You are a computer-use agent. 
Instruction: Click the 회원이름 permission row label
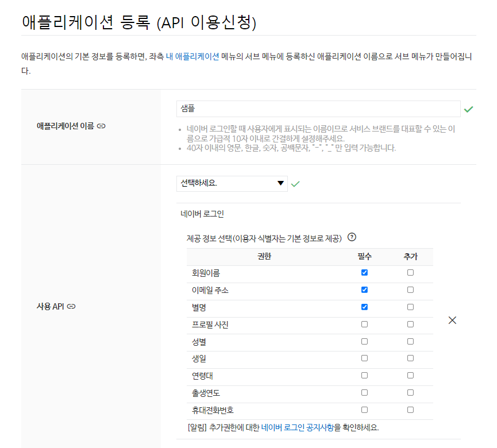(206, 273)
